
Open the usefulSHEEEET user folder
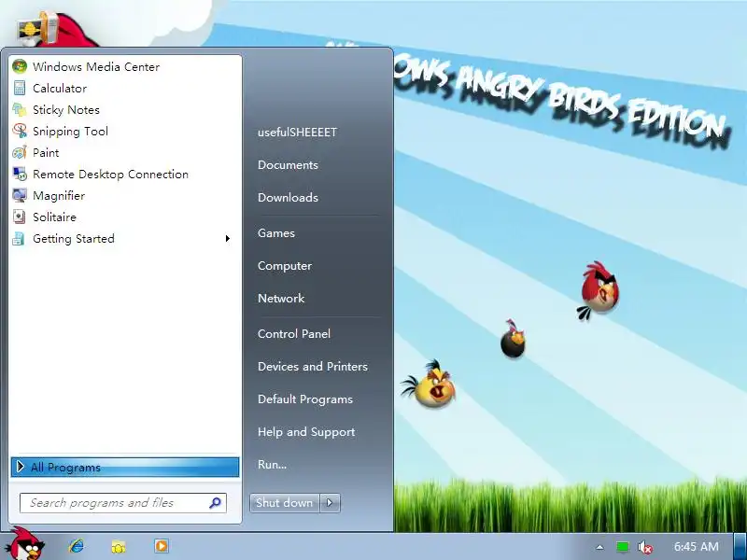coord(297,132)
